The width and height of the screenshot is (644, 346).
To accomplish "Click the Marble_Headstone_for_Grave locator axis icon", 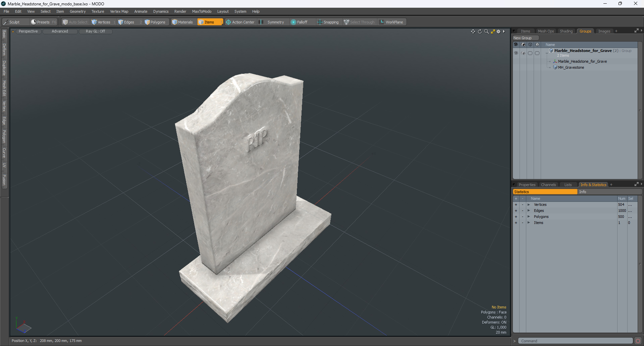I will point(555,61).
